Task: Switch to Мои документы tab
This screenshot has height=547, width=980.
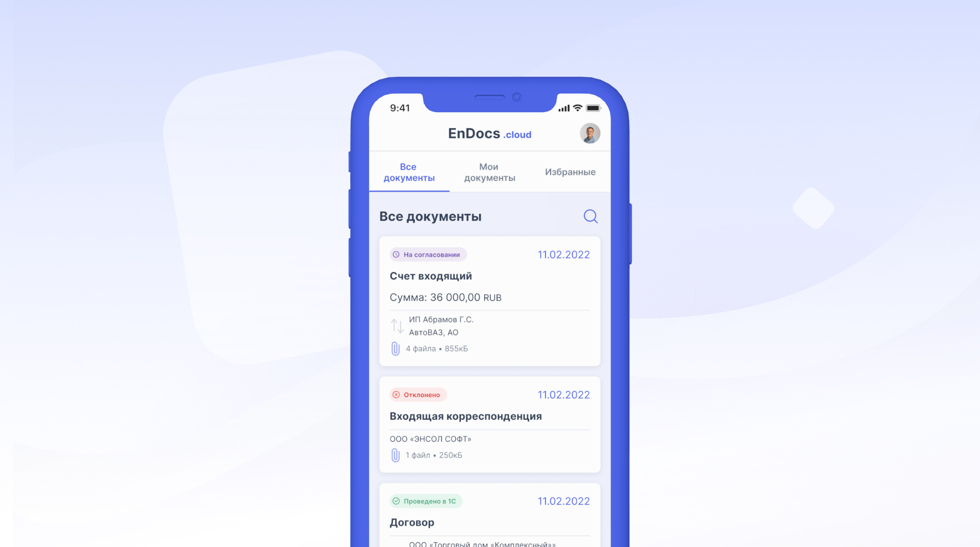Action: point(489,172)
